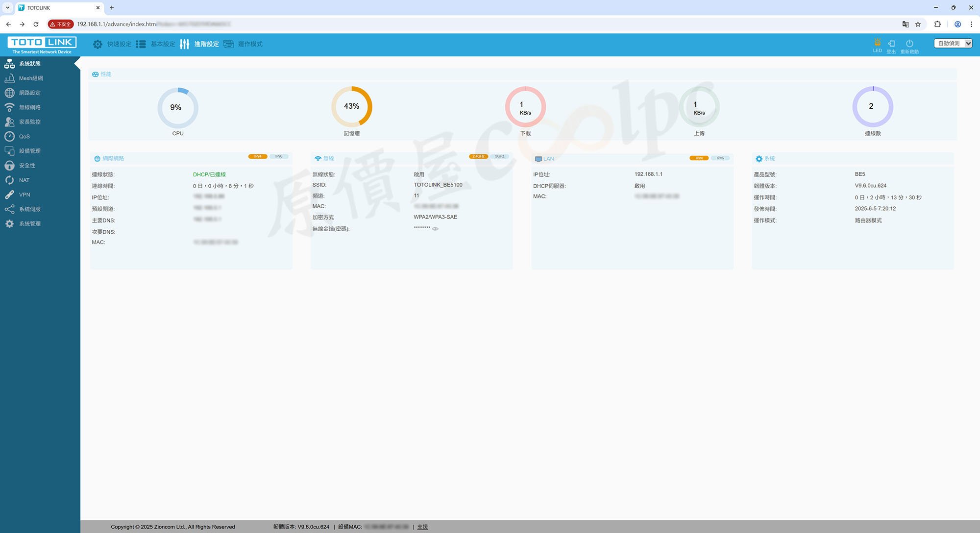Reveal wireless password with eye icon
Image resolution: width=980 pixels, height=533 pixels.
[x=435, y=229]
